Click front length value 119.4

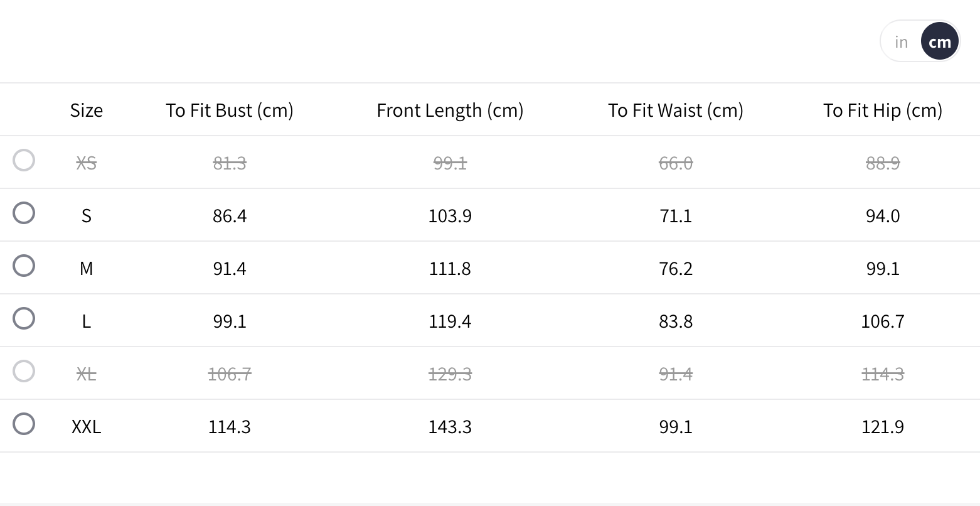point(450,321)
